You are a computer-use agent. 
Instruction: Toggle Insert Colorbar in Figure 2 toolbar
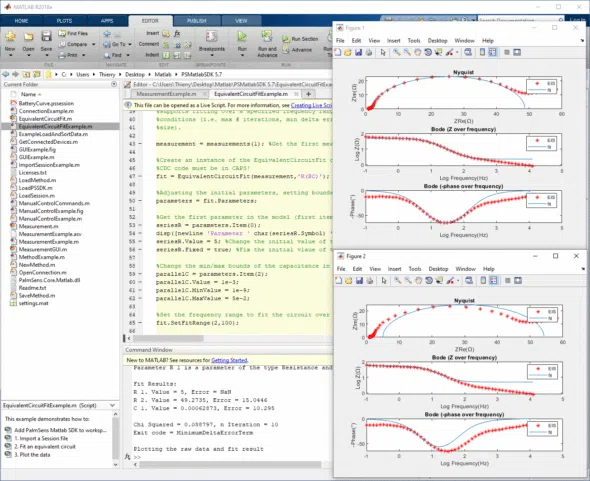point(483,280)
